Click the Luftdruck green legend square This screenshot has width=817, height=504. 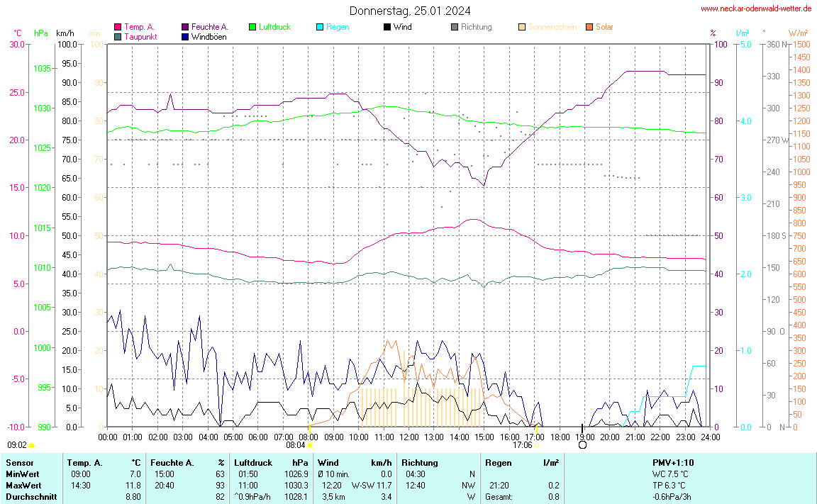(252, 27)
